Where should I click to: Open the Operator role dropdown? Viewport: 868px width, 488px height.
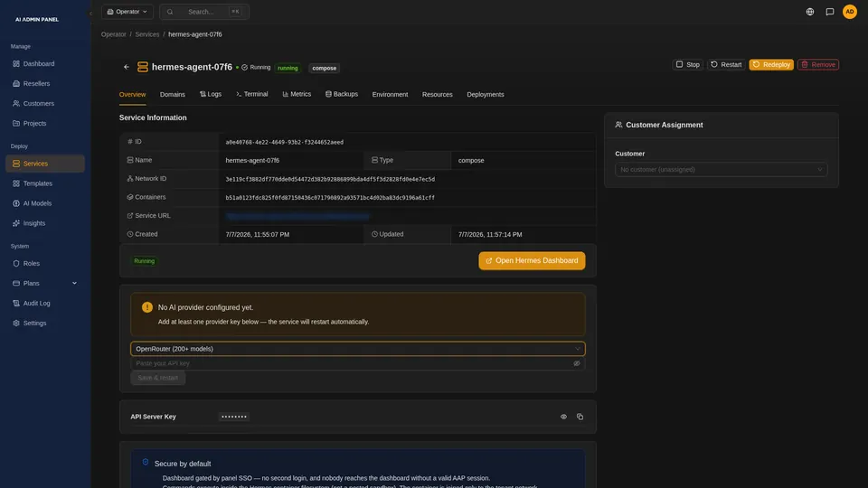click(x=127, y=12)
